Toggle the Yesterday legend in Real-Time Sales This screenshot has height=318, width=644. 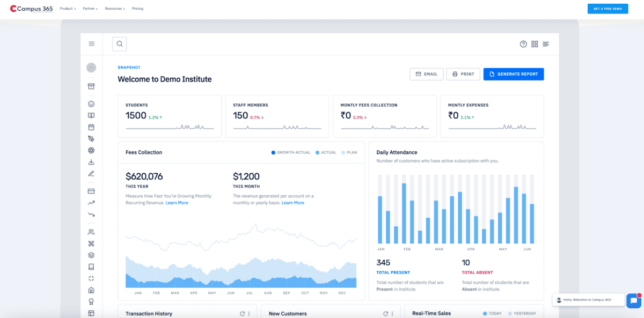522,313
